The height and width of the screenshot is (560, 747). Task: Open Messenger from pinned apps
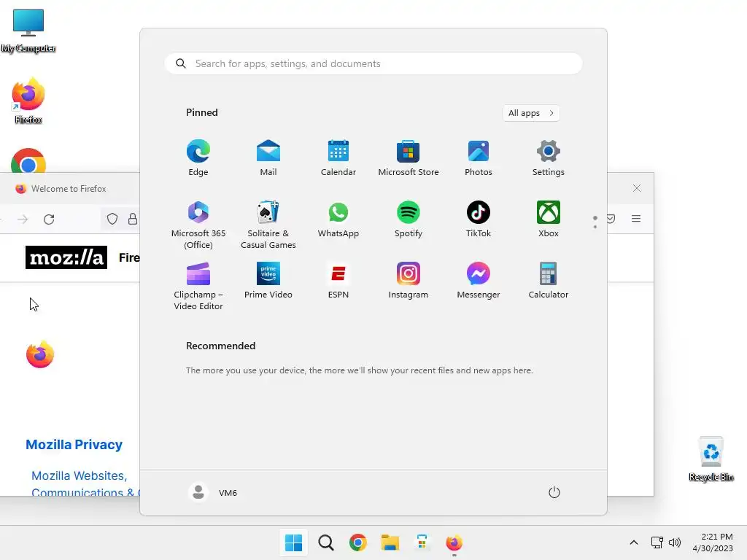[479, 281]
